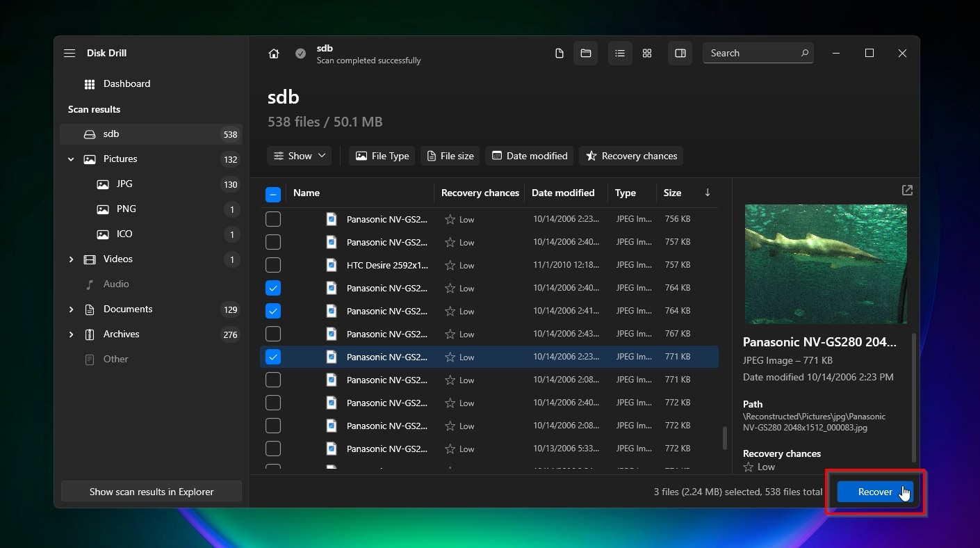Click the sdb drive icon in sidebar
Screen dimensions: 980x548
tap(90, 134)
